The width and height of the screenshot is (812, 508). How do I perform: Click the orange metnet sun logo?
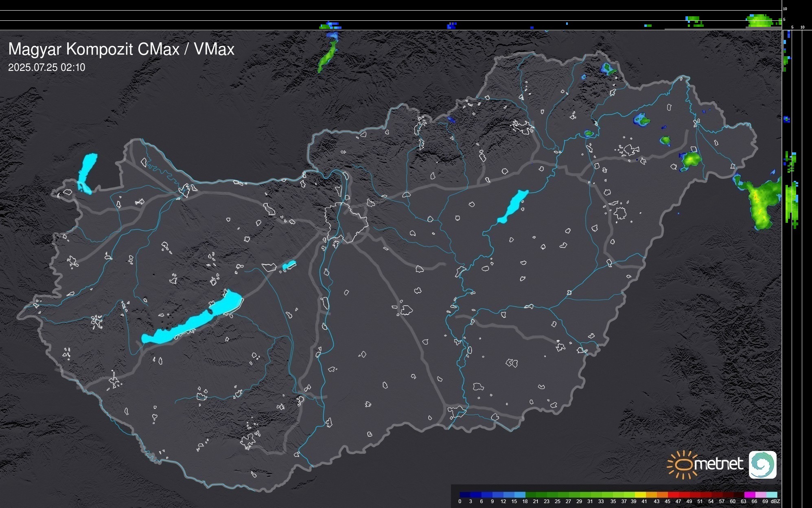[683, 464]
